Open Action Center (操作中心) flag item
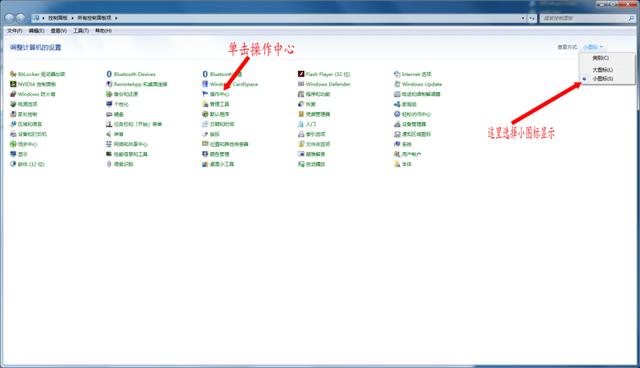640x368 pixels. pos(216,94)
